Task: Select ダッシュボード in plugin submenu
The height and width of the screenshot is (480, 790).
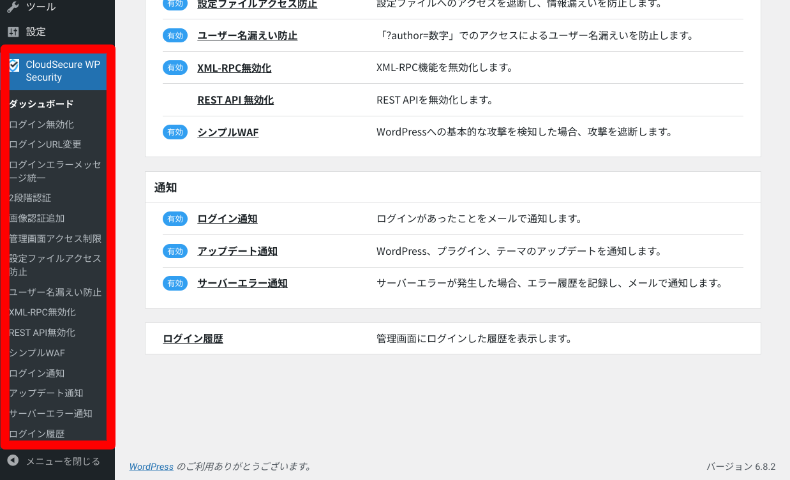Action: tap(41, 104)
